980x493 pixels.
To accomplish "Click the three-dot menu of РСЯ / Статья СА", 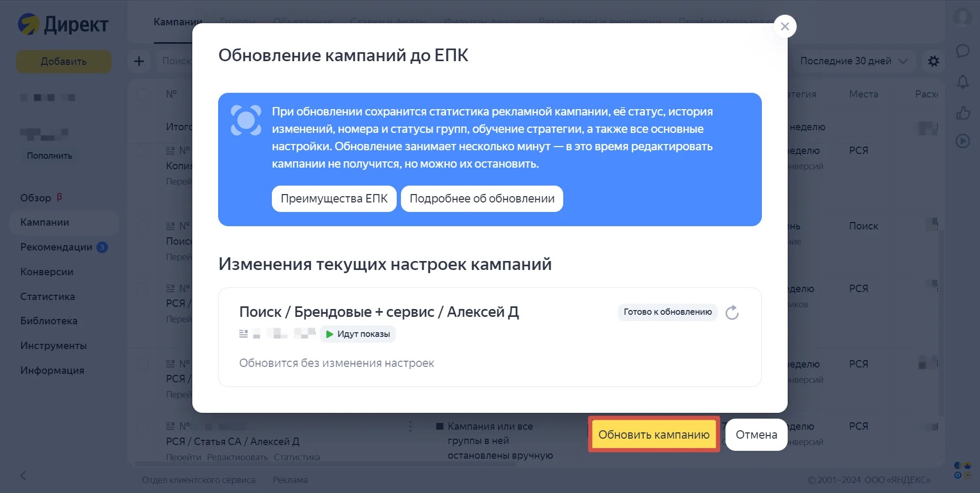I will point(410,426).
